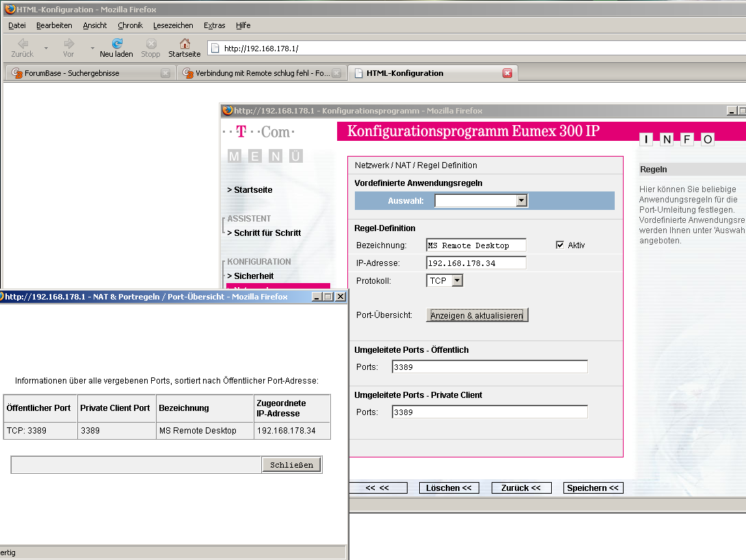Viewport: 746px width, 560px height.
Task: Click the Speichern << button
Action: click(x=593, y=488)
